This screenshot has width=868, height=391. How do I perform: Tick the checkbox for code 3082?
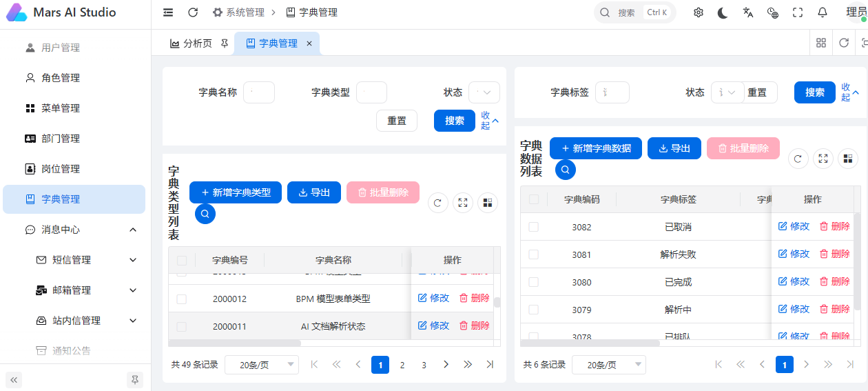tap(534, 227)
